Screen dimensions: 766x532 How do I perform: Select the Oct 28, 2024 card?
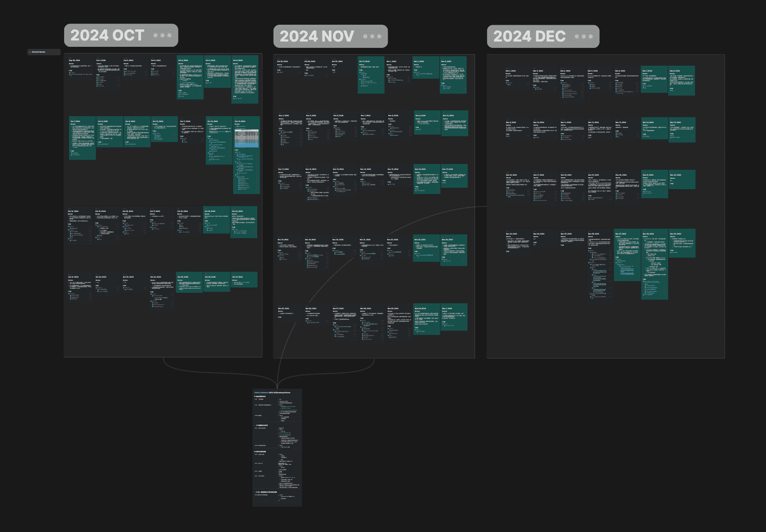tap(289, 67)
